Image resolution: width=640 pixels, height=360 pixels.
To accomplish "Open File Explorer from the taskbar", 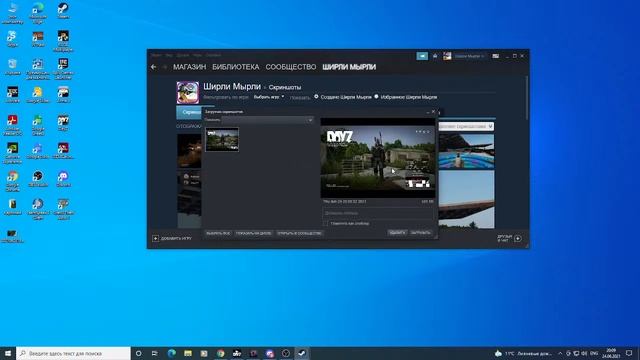I will pyautogui.click(x=188, y=353).
